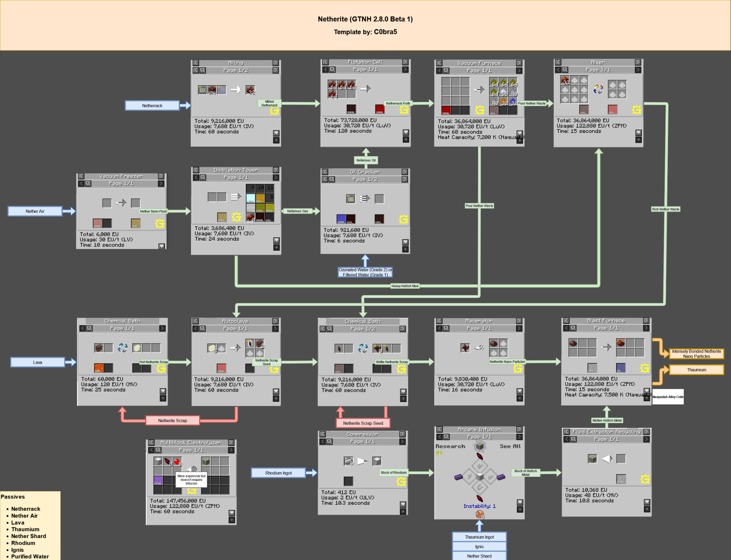Click the Research label in Arcane Infusion
Image resolution: width=731 pixels, height=560 pixels.
pyautogui.click(x=450, y=446)
